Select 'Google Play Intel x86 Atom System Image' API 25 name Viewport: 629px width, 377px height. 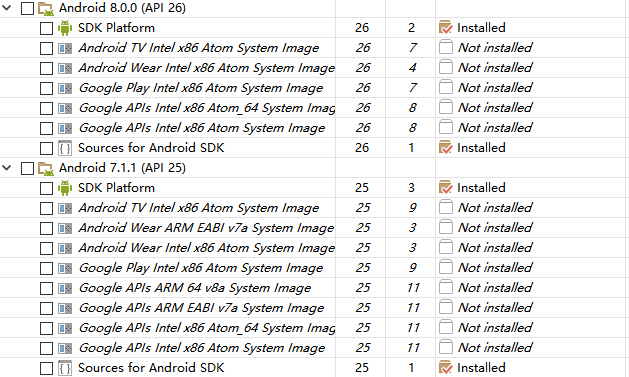[x=201, y=268]
